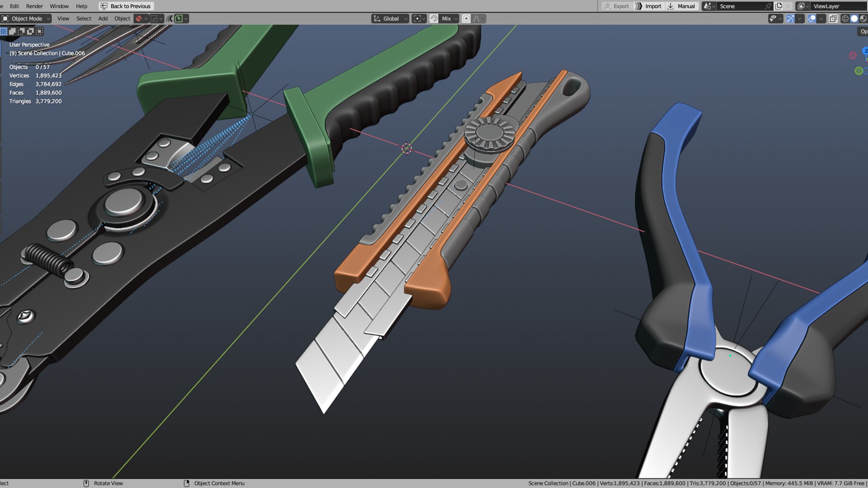The image size is (868, 488).
Task: Select the box-select Set New mode icon
Action: pyautogui.click(x=4, y=31)
